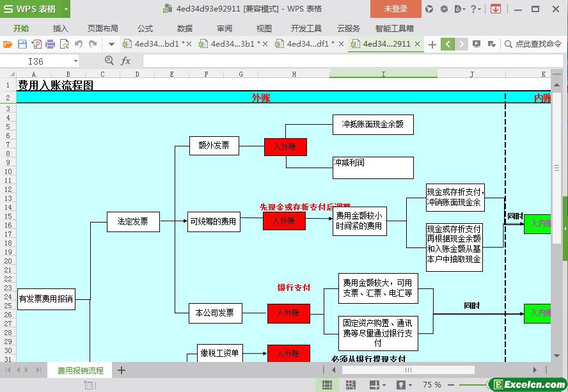Click the Save icon in quick toolbar
Viewport: 568px width, 392px height.
click(x=22, y=44)
